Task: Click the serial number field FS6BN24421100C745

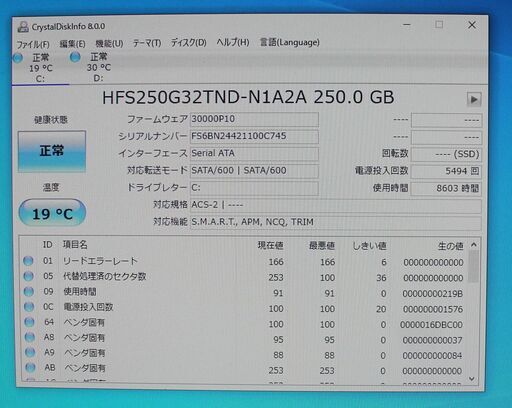Action: point(254,136)
